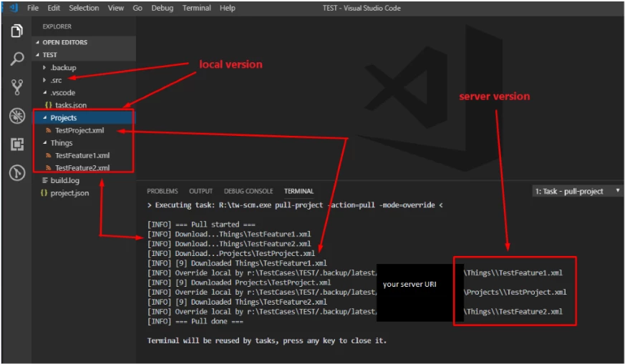625x364 pixels.
Task: Open the Debug menu
Action: [x=162, y=8]
